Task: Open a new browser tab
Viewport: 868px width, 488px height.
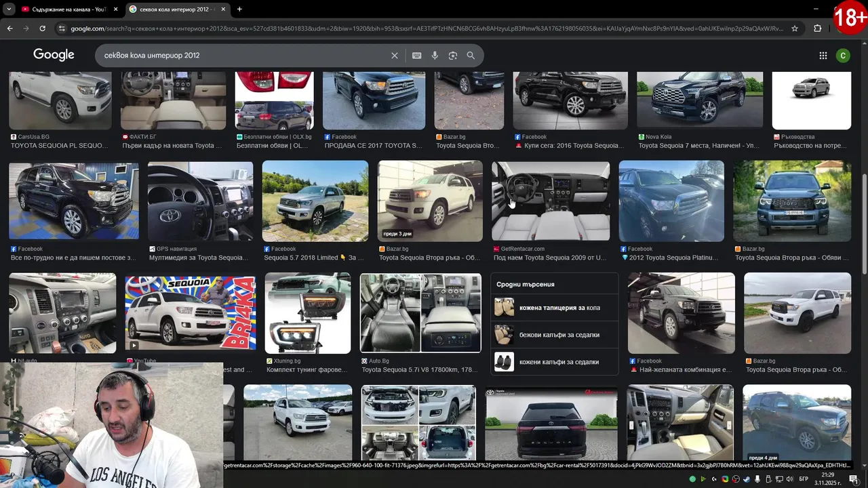Action: point(239,9)
